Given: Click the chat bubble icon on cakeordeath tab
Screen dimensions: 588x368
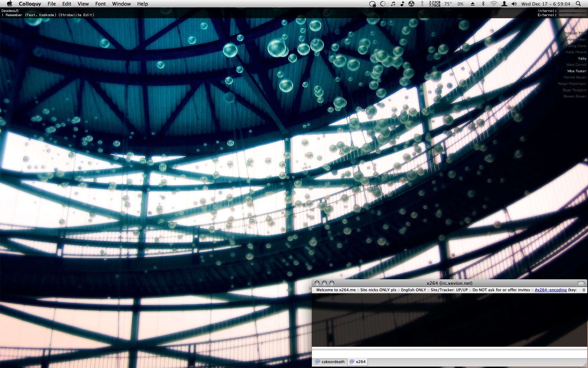Looking at the screenshot, I should 317,362.
